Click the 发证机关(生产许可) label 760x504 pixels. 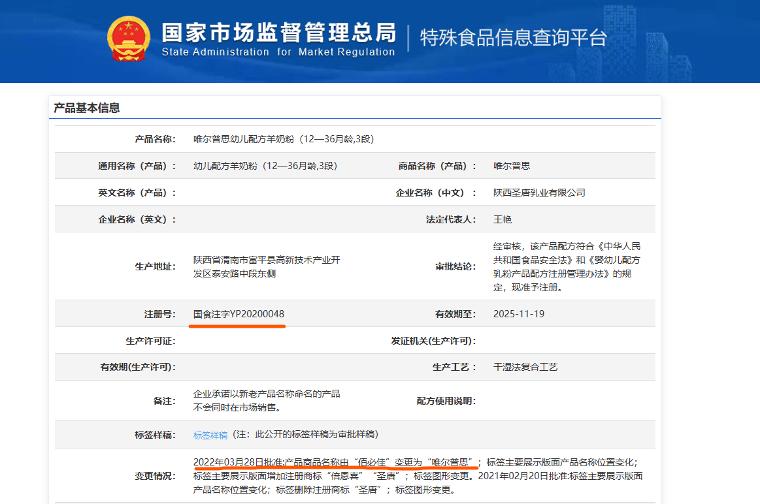434,341
